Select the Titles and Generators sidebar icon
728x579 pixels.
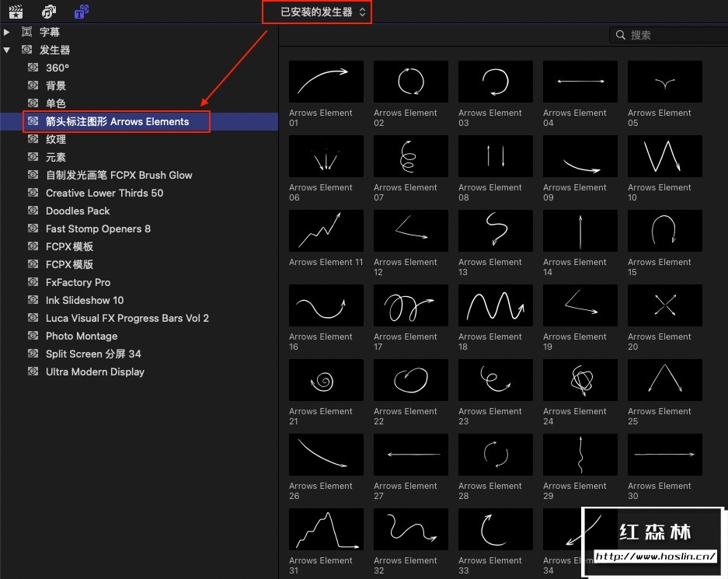[x=82, y=12]
